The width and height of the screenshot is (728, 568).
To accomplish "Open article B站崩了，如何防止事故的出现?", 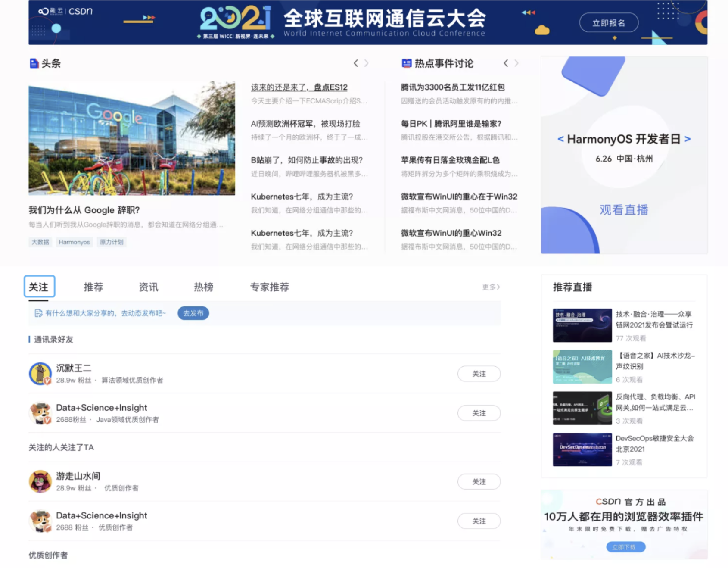I will pyautogui.click(x=307, y=160).
